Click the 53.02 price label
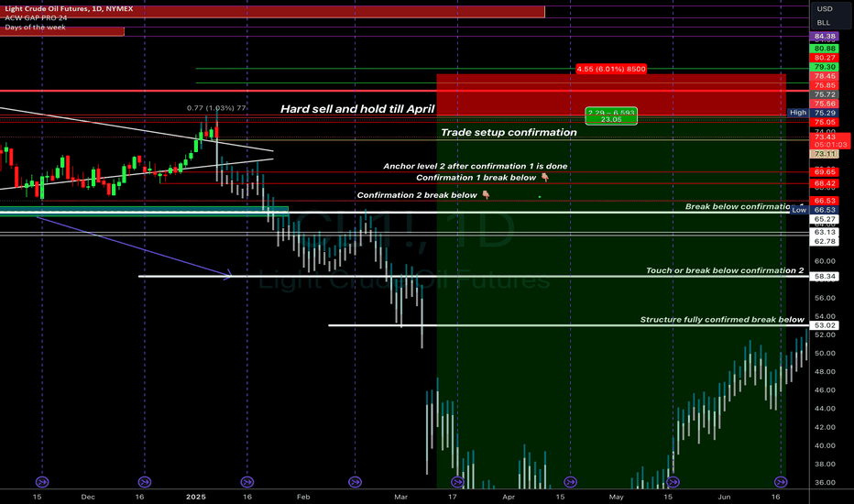This screenshot has width=854, height=504. (825, 325)
